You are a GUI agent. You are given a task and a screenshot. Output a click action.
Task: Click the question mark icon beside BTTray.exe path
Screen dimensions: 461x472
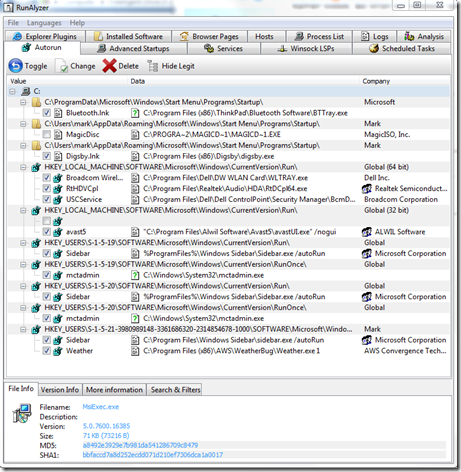click(x=135, y=113)
